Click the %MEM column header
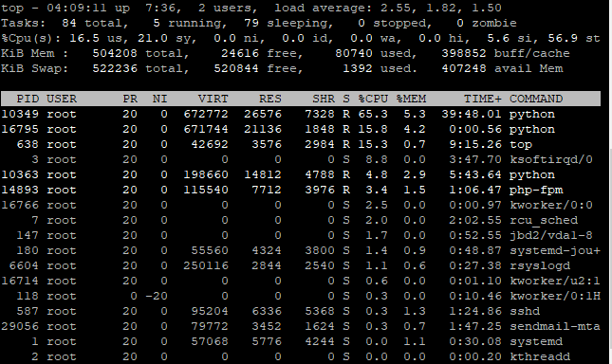612x364 pixels. [x=411, y=99]
